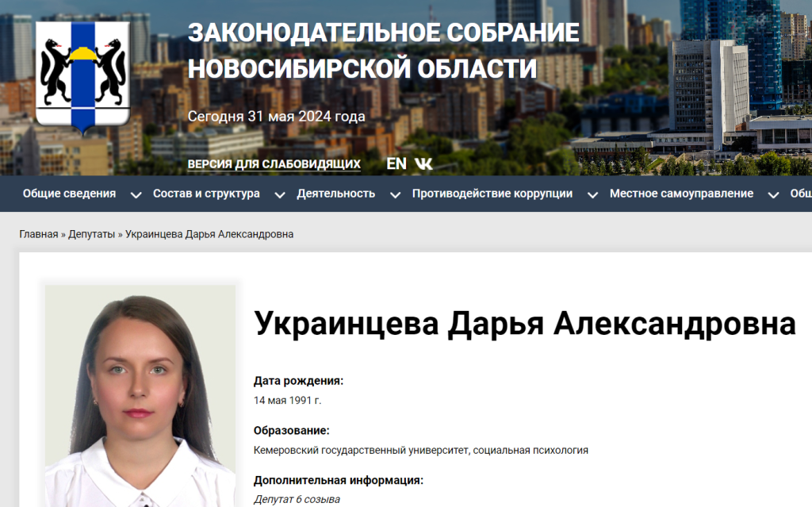Viewport: 812px width, 507px height.
Task: Select the Деятельность menu item
Action: [335, 194]
